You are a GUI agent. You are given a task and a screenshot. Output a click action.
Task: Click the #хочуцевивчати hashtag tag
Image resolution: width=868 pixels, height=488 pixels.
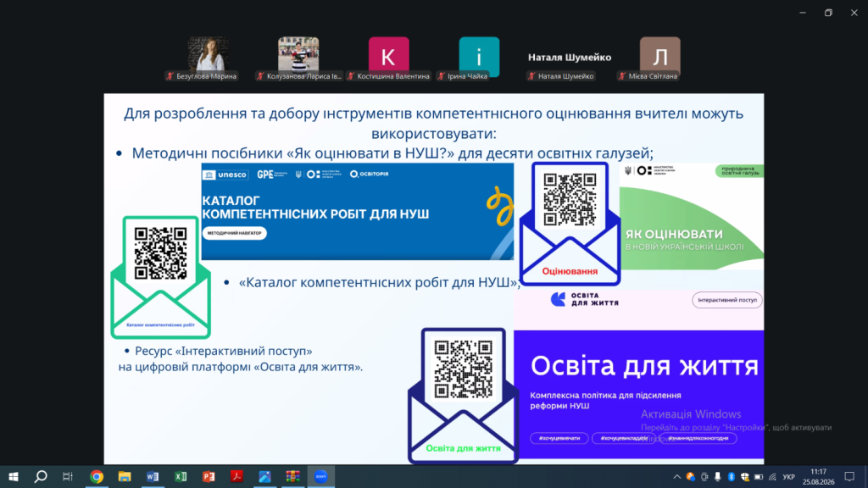559,438
